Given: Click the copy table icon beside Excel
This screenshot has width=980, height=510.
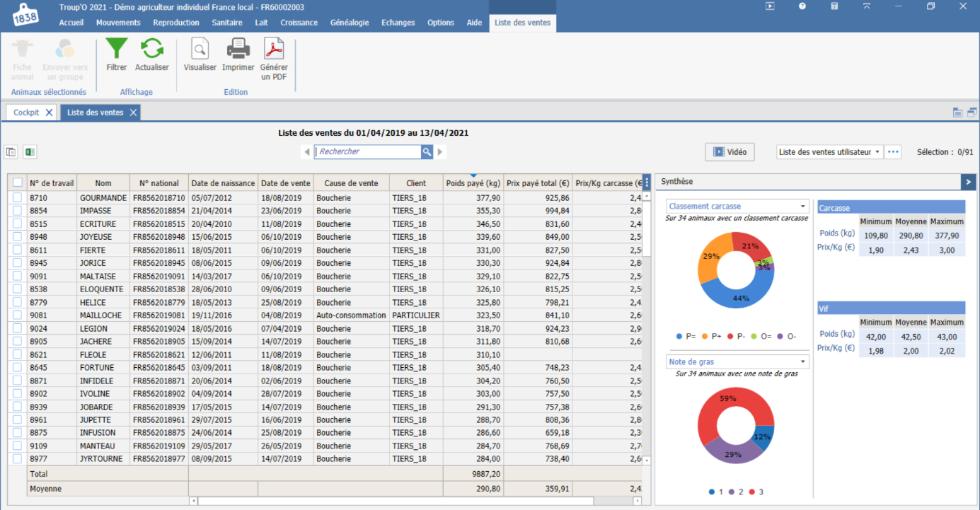Looking at the screenshot, I should (x=11, y=151).
